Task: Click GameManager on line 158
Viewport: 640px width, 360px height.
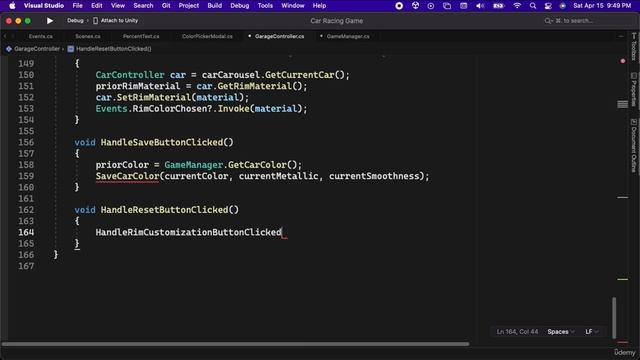Action: (x=194, y=165)
